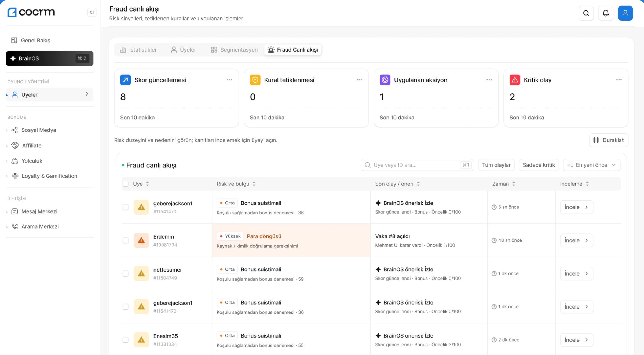Switch to the Segmentasyon tab

point(234,50)
